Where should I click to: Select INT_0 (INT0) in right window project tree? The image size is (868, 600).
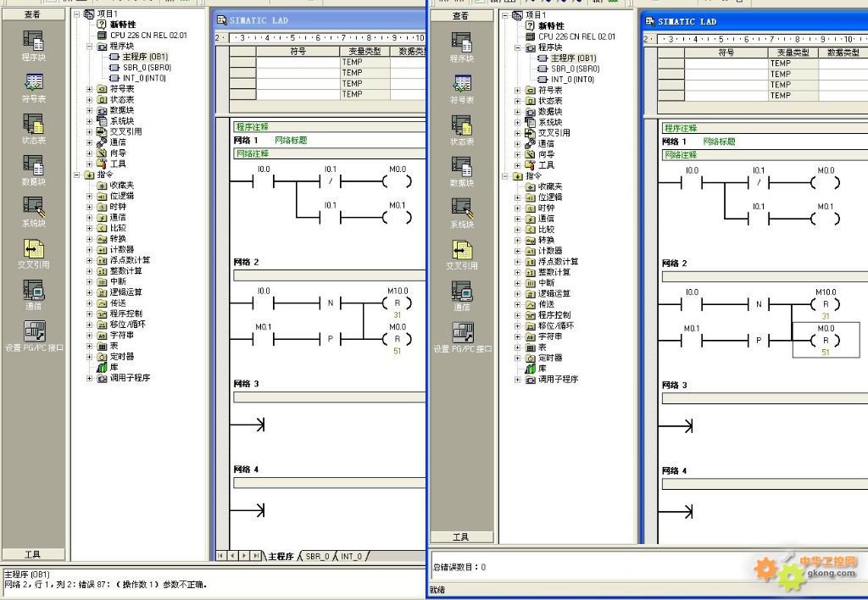(572, 80)
